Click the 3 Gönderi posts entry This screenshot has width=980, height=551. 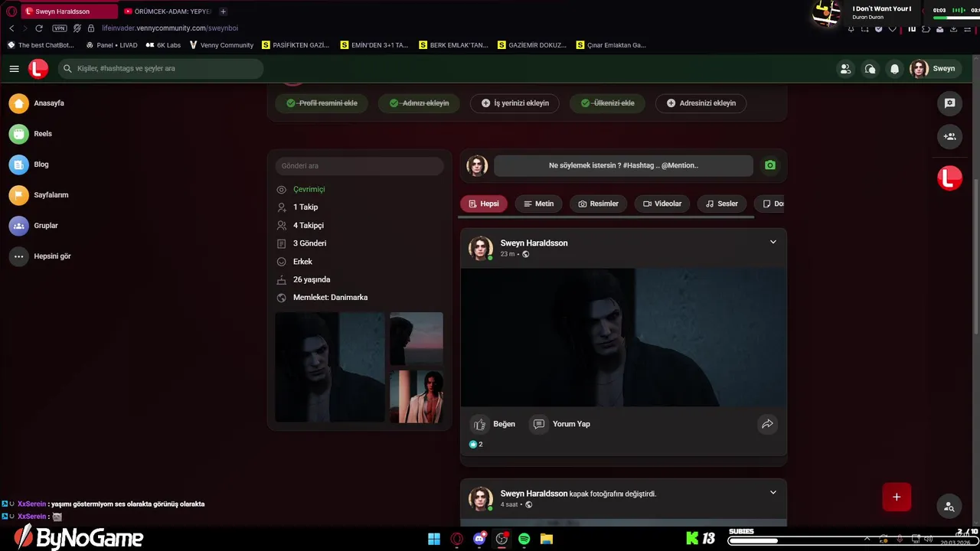click(309, 243)
